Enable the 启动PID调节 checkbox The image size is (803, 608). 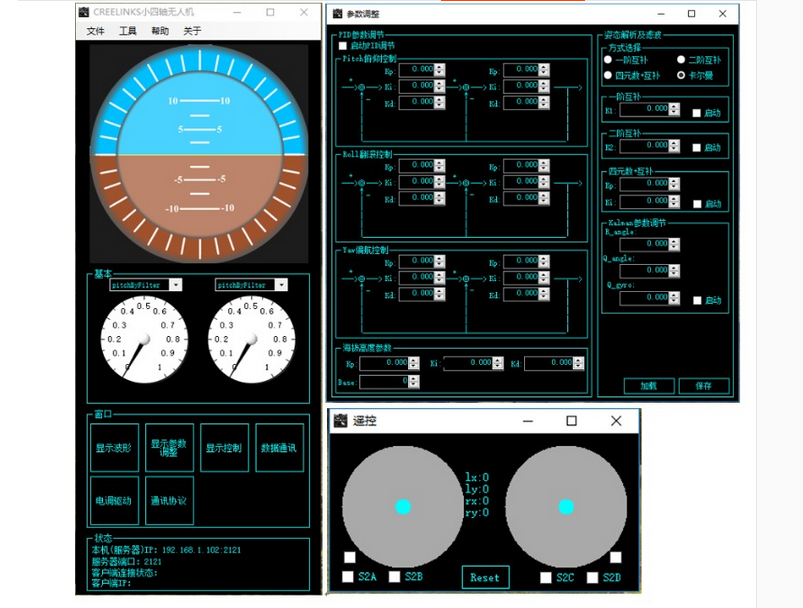343,46
